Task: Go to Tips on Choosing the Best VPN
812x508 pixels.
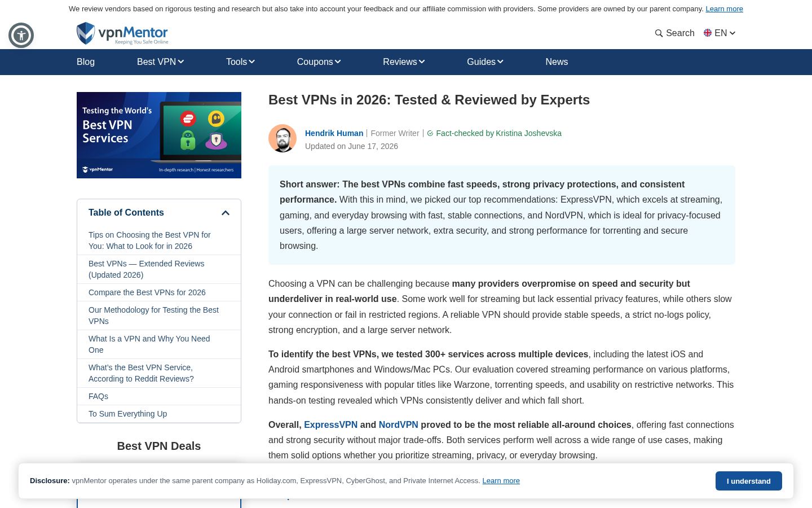Action: click(149, 240)
